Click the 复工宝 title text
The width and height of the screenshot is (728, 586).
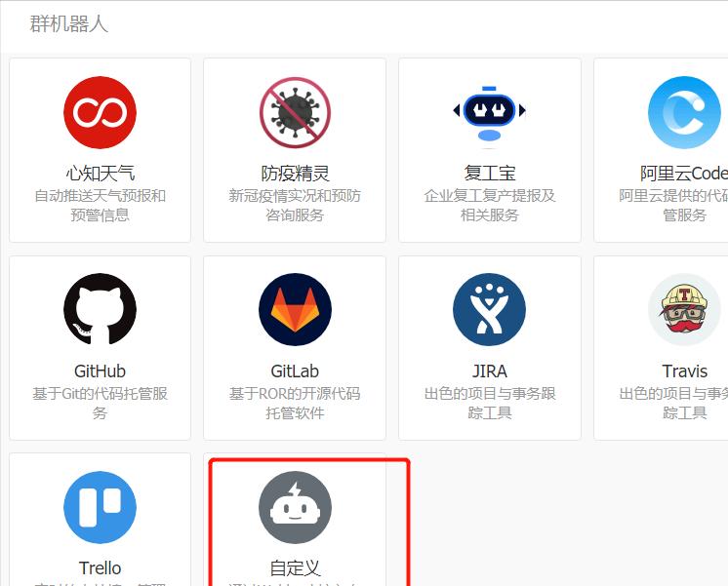click(489, 174)
